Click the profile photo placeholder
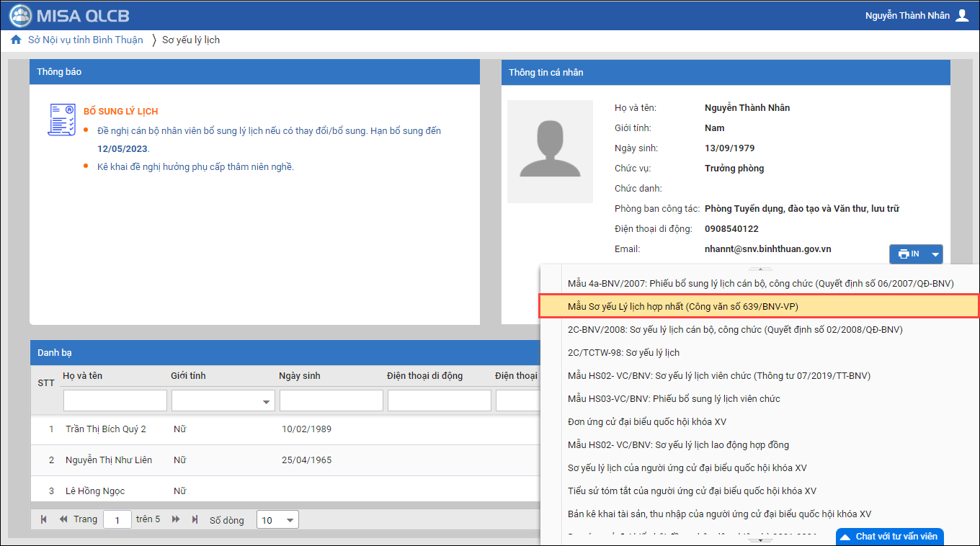 (550, 151)
